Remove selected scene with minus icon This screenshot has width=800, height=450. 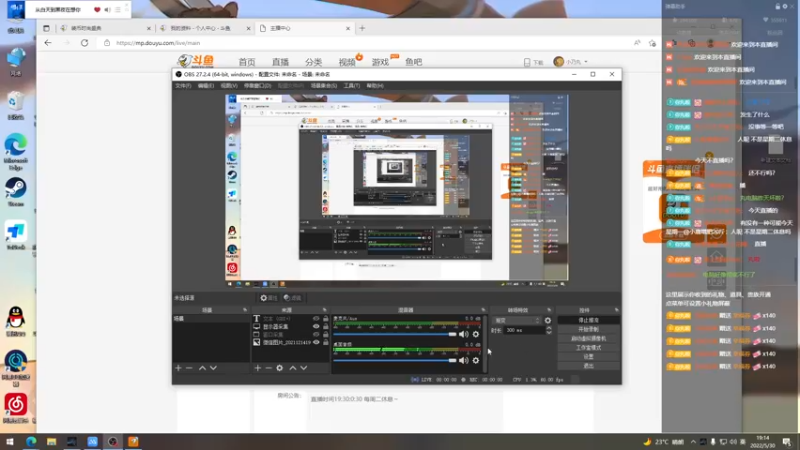[x=189, y=368]
